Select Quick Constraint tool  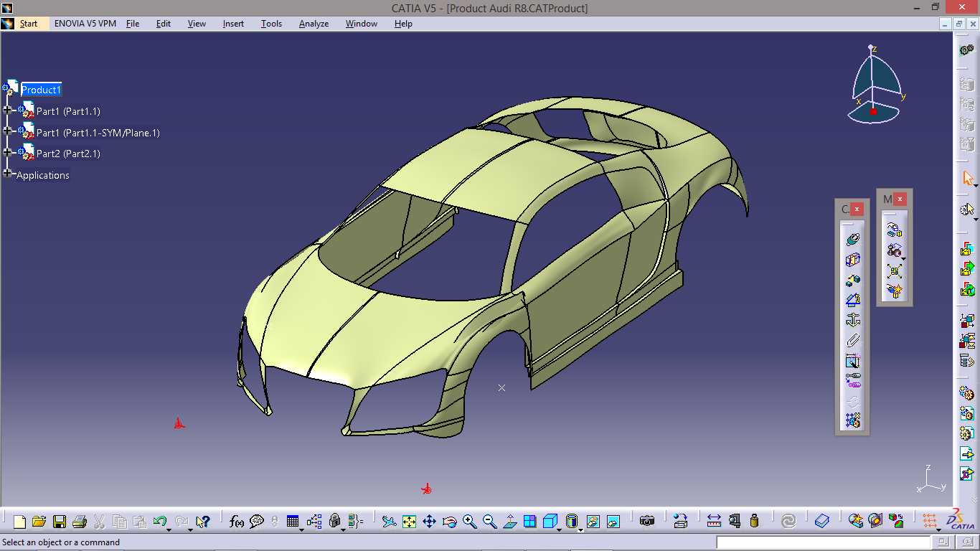852,360
